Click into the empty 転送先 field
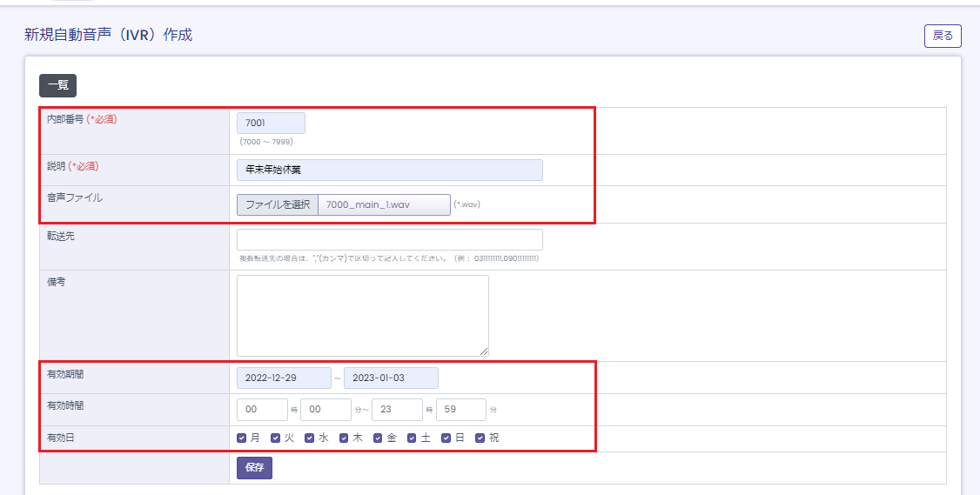The height and width of the screenshot is (495, 980). click(x=389, y=239)
